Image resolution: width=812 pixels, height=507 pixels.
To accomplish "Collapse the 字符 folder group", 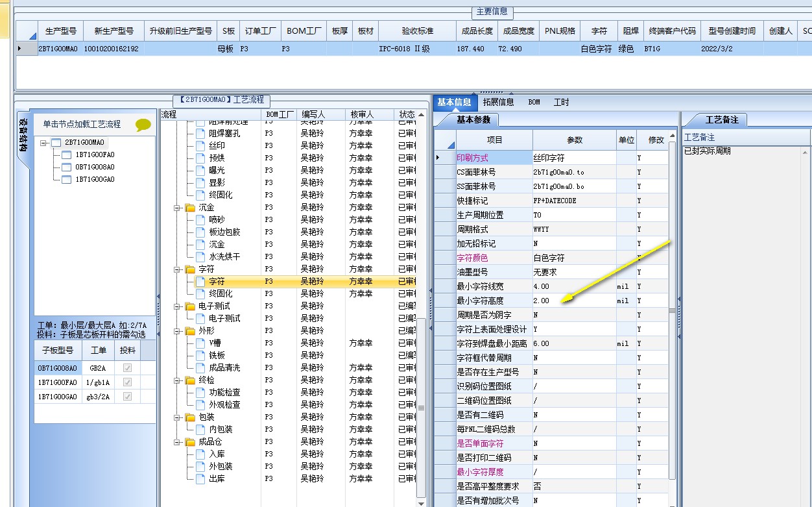I will pyautogui.click(x=177, y=269).
